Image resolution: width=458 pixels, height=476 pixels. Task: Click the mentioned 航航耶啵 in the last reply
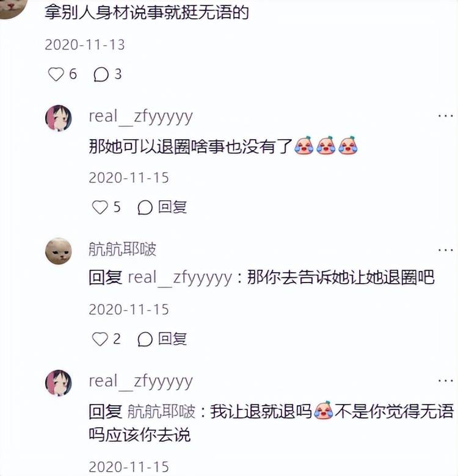pyautogui.click(x=161, y=412)
